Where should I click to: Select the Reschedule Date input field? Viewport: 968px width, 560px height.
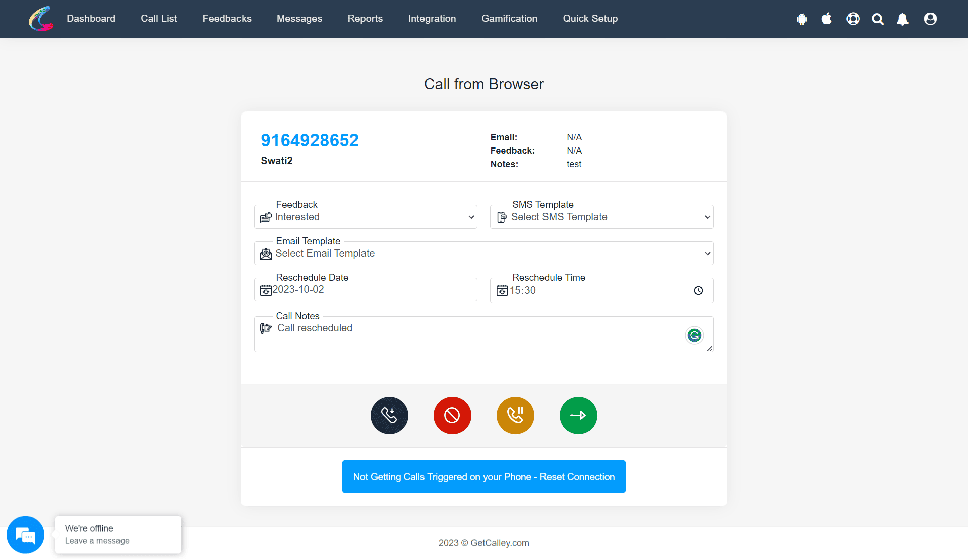(x=366, y=290)
